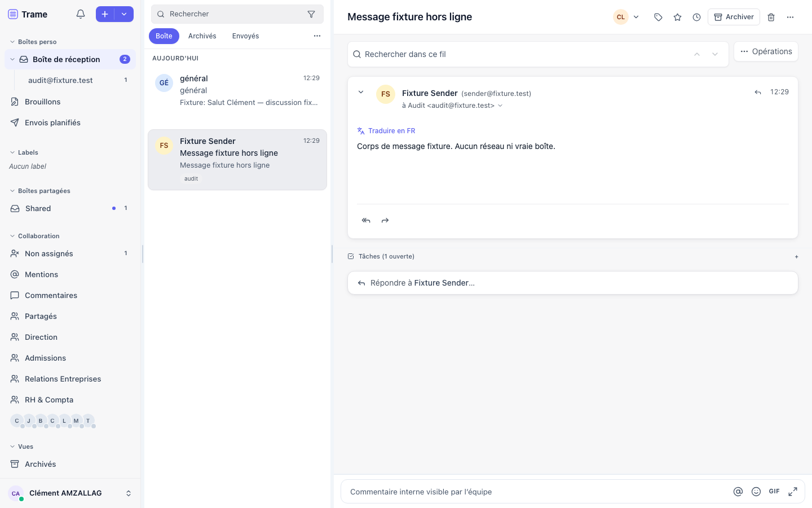Click the snooze clock icon
The image size is (812, 508).
tap(696, 17)
